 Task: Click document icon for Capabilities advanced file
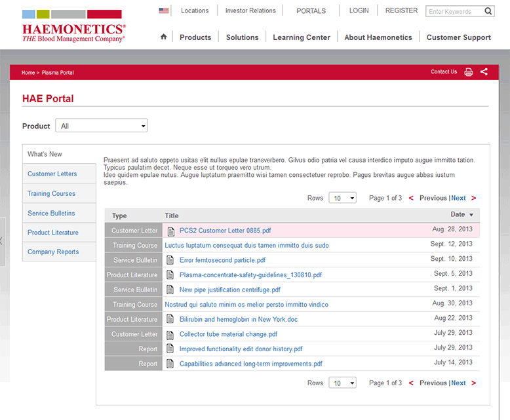click(x=170, y=364)
